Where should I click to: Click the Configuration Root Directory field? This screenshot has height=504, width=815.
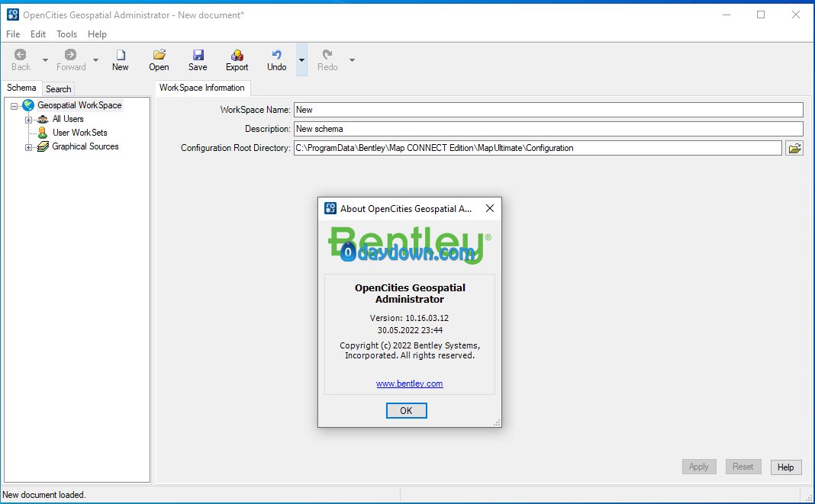coord(537,148)
